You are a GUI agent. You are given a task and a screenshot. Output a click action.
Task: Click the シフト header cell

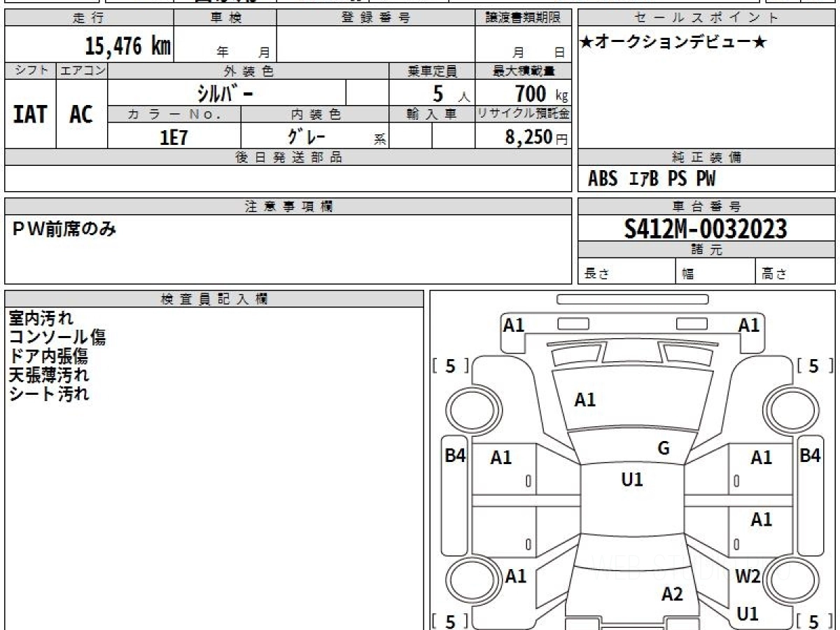click(31, 71)
